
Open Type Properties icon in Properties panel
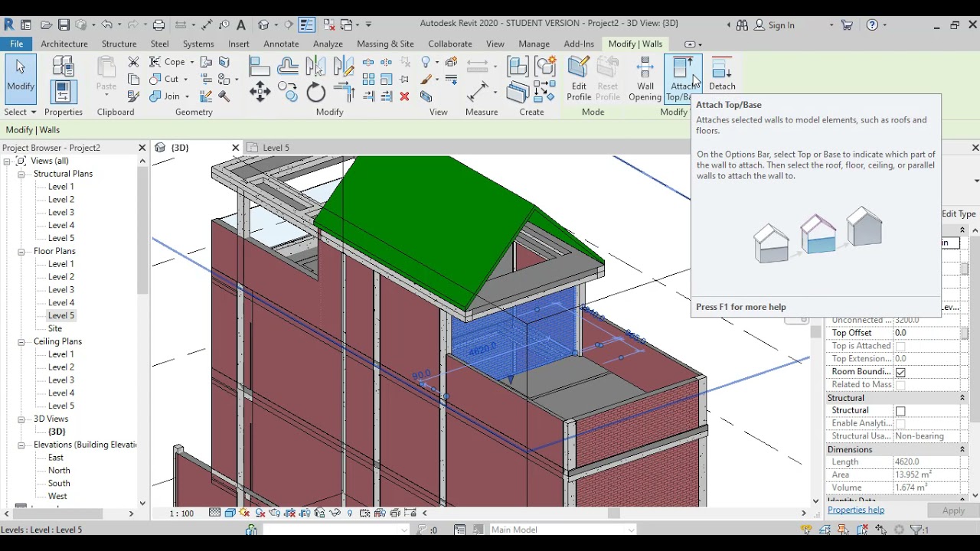[x=63, y=67]
